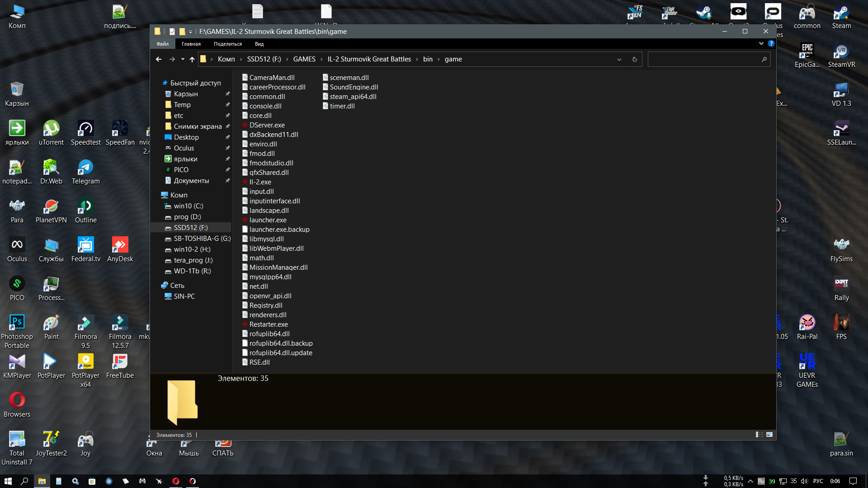868x488 pixels.
Task: Open the Rai-Pal desktop icon
Action: (807, 328)
